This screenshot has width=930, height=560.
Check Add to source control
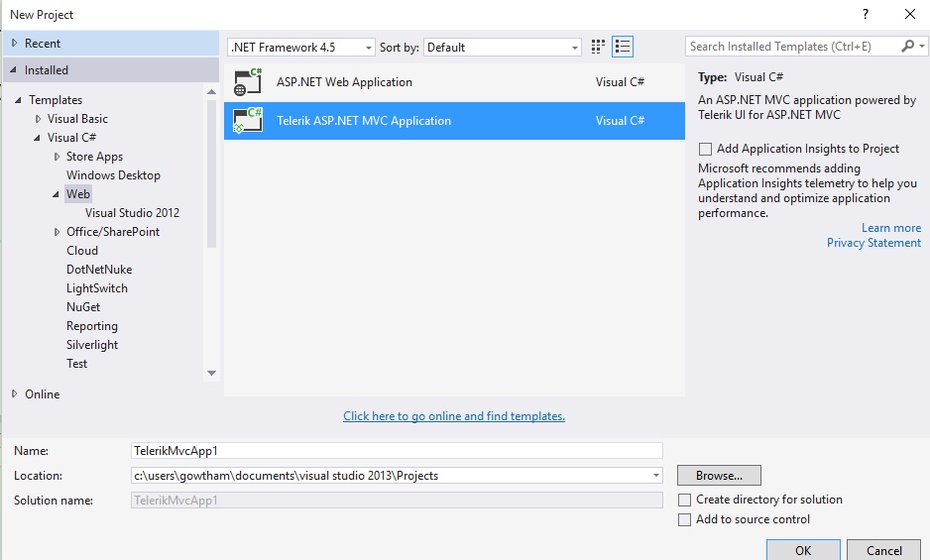coord(684,519)
